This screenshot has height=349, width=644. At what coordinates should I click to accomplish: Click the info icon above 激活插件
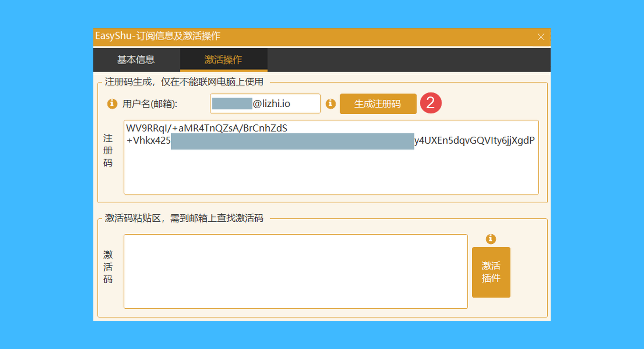491,239
